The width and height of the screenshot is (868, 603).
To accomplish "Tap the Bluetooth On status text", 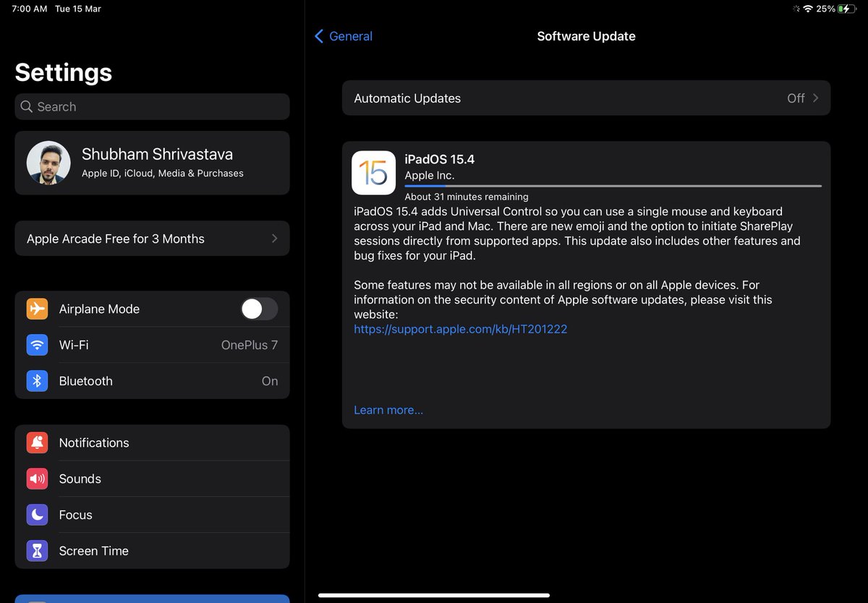I will pyautogui.click(x=270, y=381).
